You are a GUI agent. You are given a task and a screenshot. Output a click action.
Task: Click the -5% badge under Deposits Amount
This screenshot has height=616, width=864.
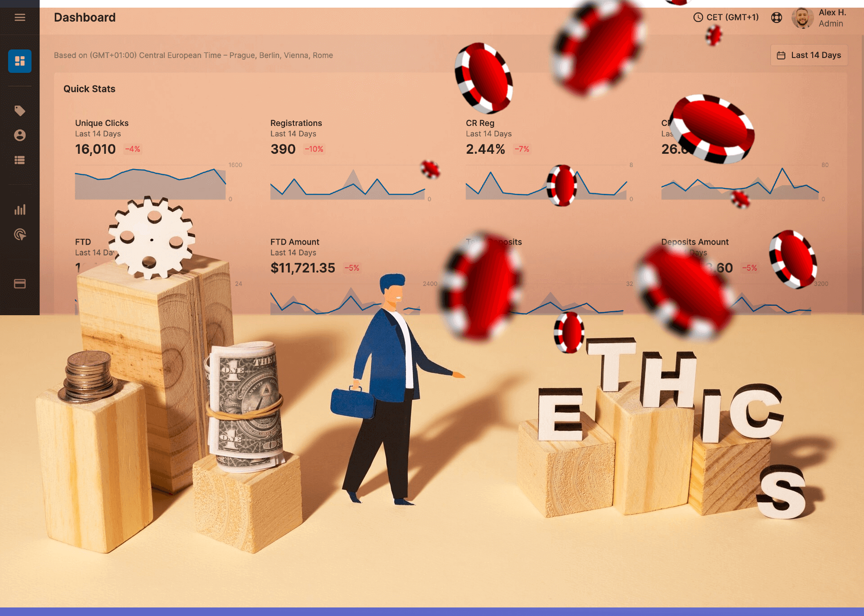point(750,268)
